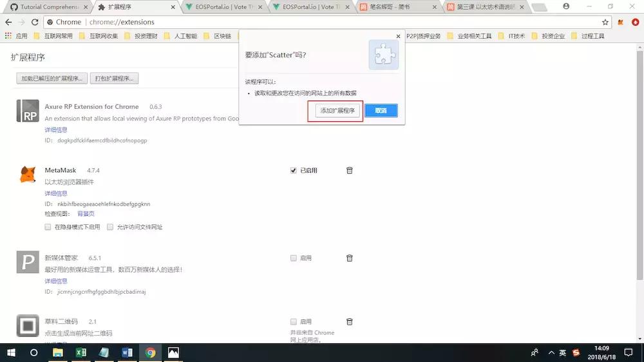This screenshot has width=644, height=362.
Task: Close the 扩展程序 tab
Action: click(173, 7)
